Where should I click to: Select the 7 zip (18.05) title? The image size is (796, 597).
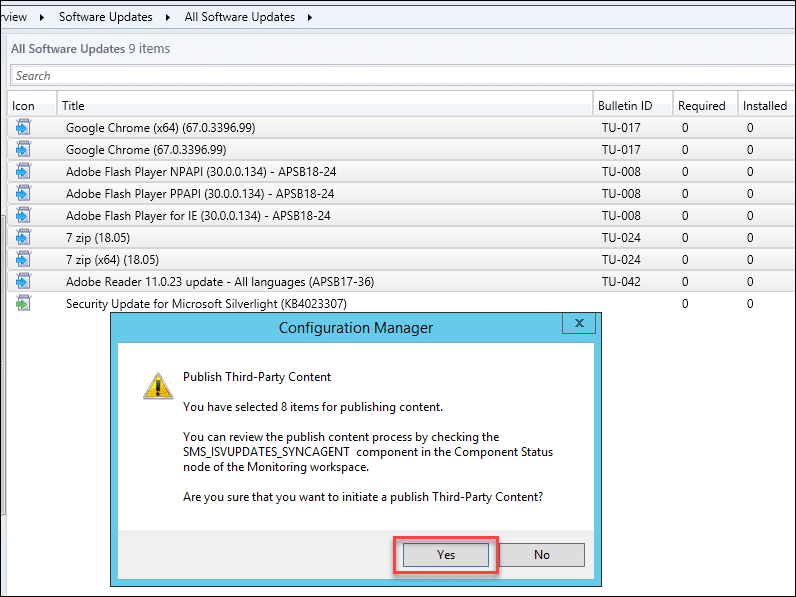tap(98, 238)
